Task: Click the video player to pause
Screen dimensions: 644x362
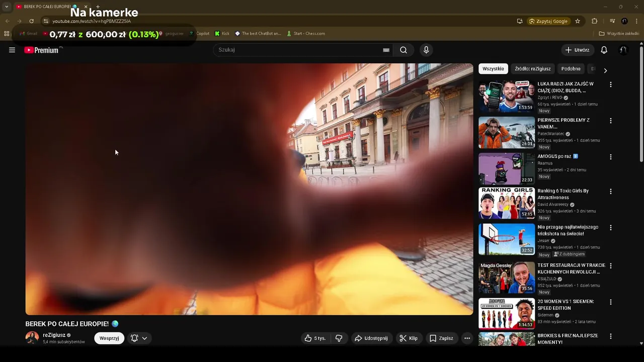Action: 249,189
